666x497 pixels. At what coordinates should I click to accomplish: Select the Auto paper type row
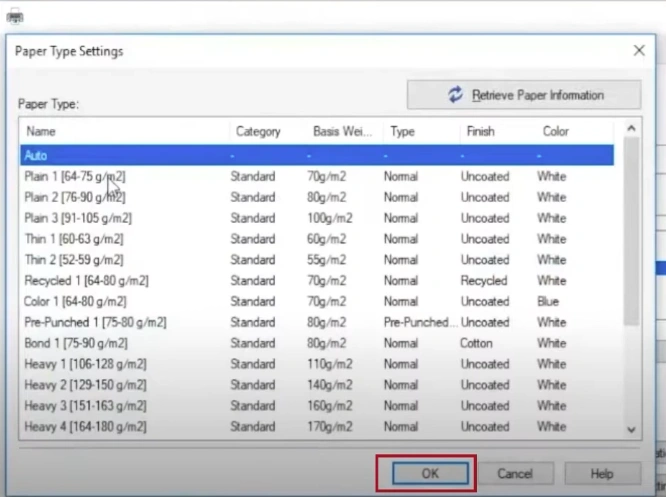[x=317, y=155]
